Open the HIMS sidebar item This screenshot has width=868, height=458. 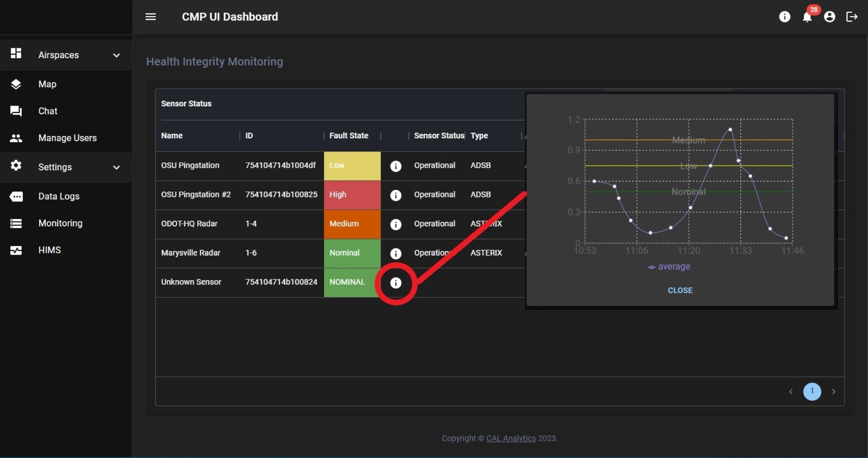[49, 250]
